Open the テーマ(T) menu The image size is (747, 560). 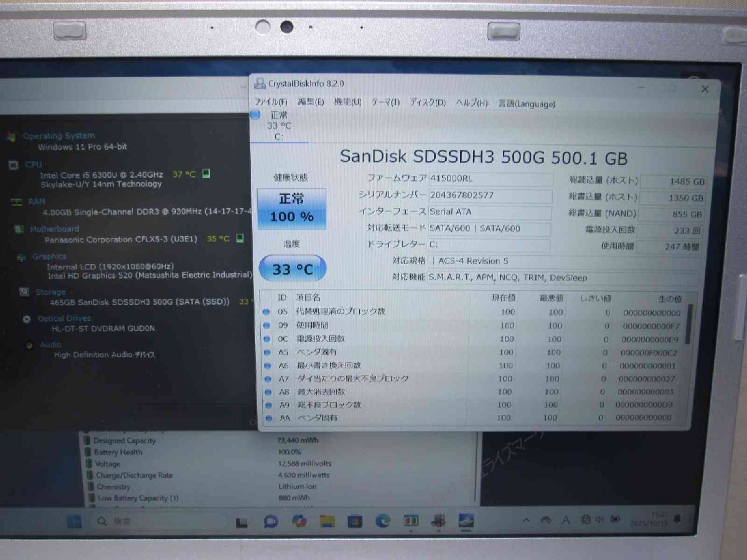(385, 103)
